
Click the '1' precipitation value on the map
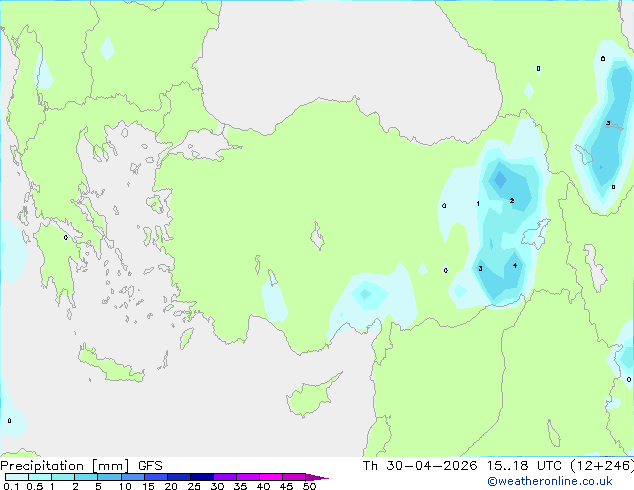[478, 203]
